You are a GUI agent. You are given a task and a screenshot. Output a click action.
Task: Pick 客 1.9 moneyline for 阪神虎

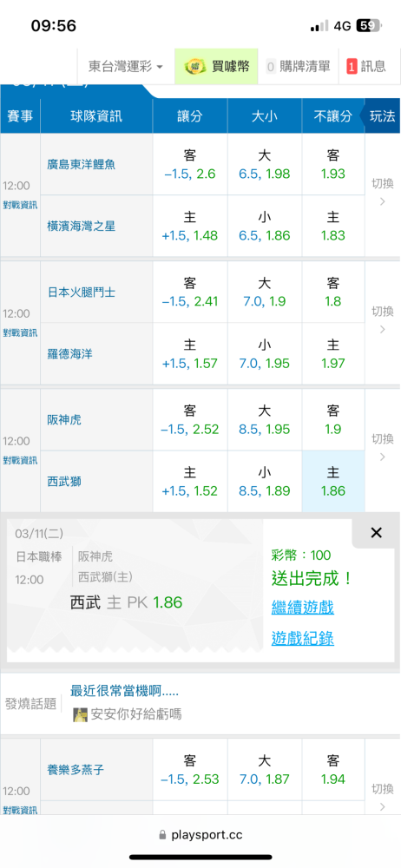pyautogui.click(x=333, y=419)
